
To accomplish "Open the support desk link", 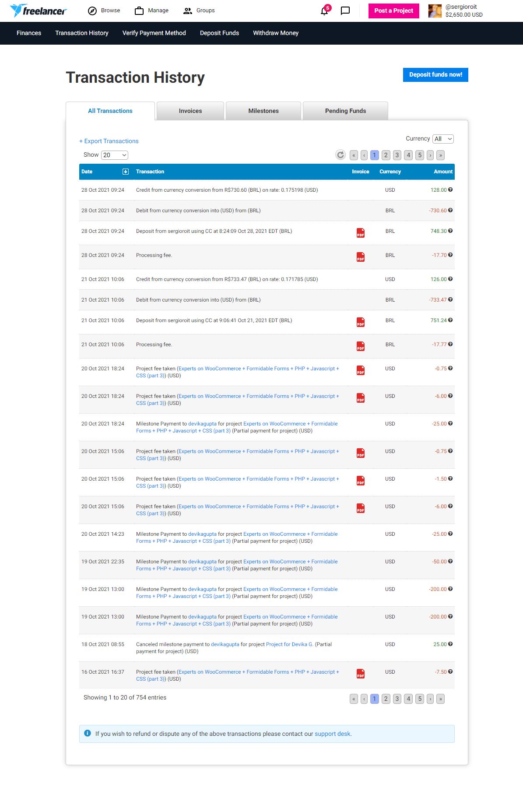I will (333, 734).
